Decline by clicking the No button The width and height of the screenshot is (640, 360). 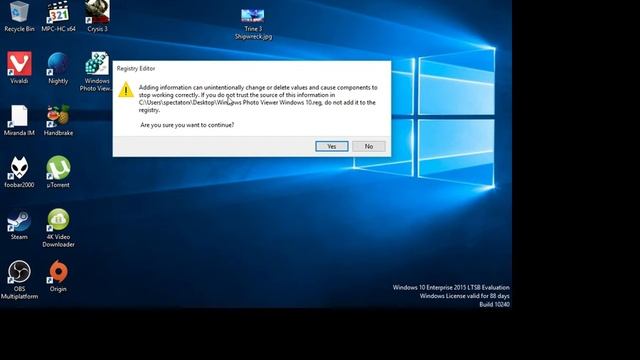coord(369,146)
